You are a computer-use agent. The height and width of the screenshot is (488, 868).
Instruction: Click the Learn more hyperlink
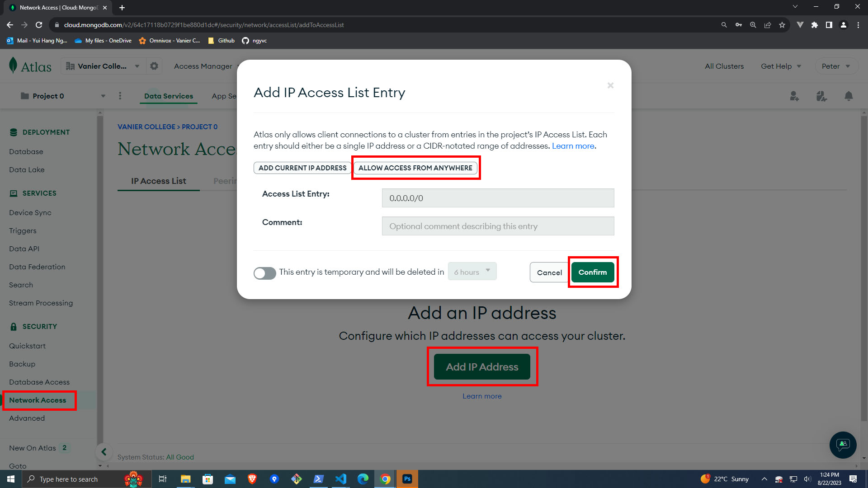click(x=574, y=145)
